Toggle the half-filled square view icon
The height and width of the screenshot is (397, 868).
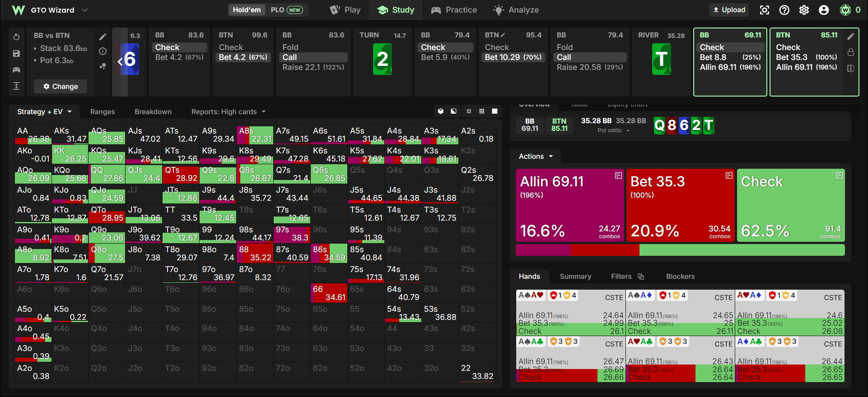point(453,111)
